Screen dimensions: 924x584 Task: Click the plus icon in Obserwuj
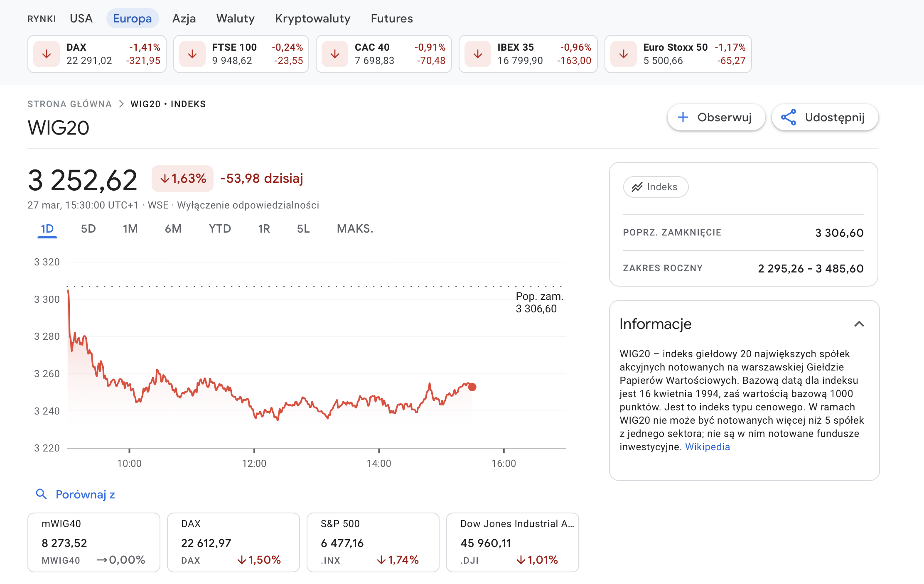683,117
